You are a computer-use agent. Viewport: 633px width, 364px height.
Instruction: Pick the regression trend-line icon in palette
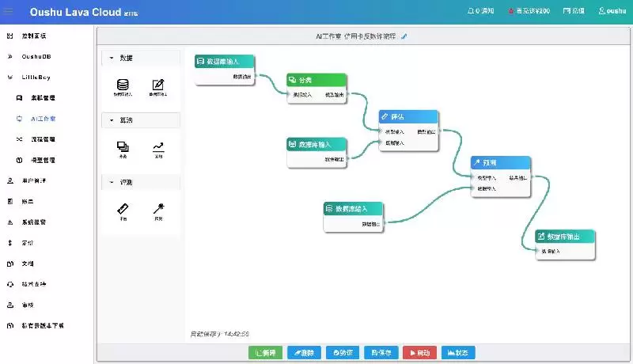tap(158, 148)
